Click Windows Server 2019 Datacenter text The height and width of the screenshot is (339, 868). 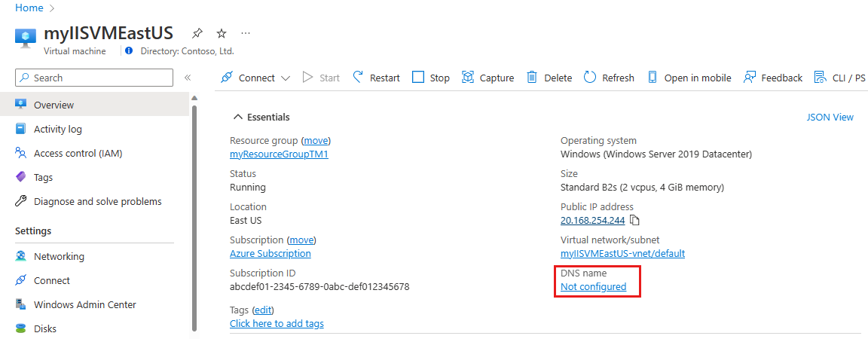coord(656,154)
